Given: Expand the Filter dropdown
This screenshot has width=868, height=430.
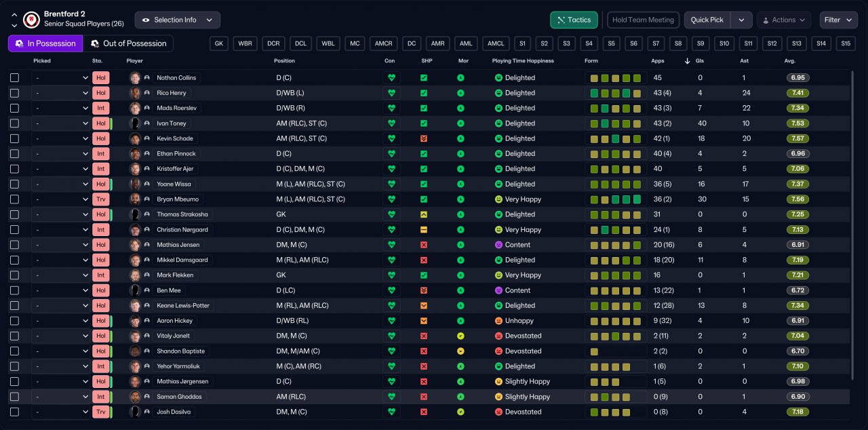Looking at the screenshot, I should [x=838, y=20].
